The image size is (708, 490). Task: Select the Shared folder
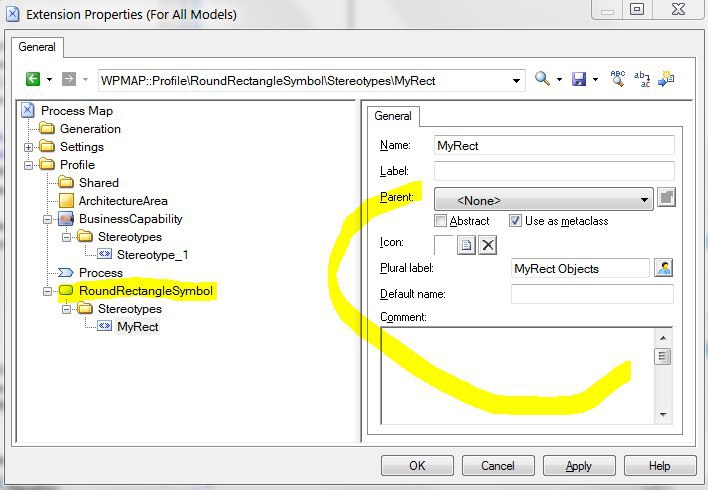98,183
